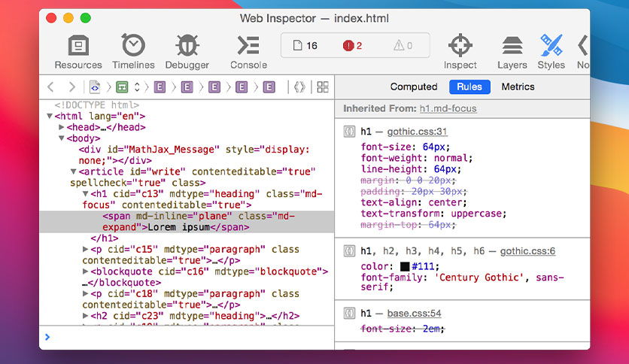Open the gothic.css:31 source link
Image resolution: width=629 pixels, height=364 pixels.
click(417, 132)
